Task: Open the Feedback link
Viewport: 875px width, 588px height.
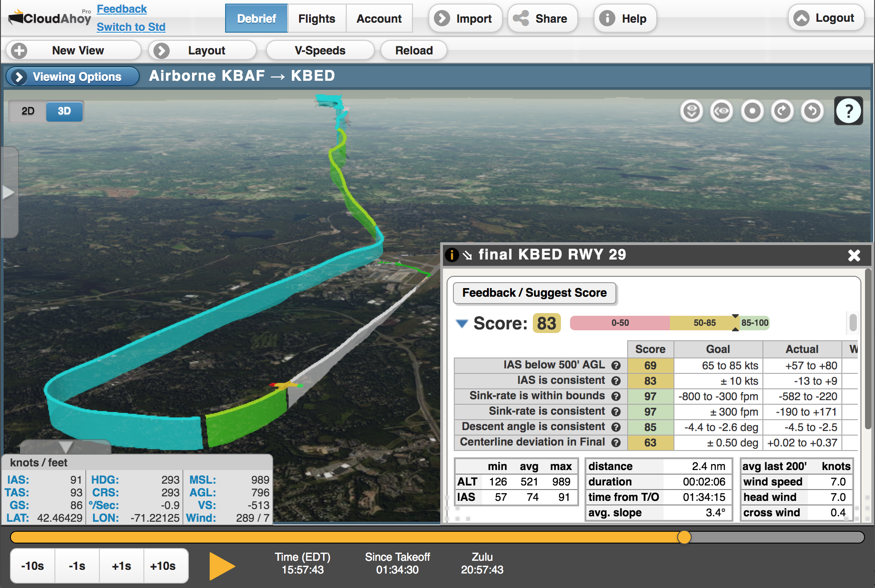Action: (122, 9)
